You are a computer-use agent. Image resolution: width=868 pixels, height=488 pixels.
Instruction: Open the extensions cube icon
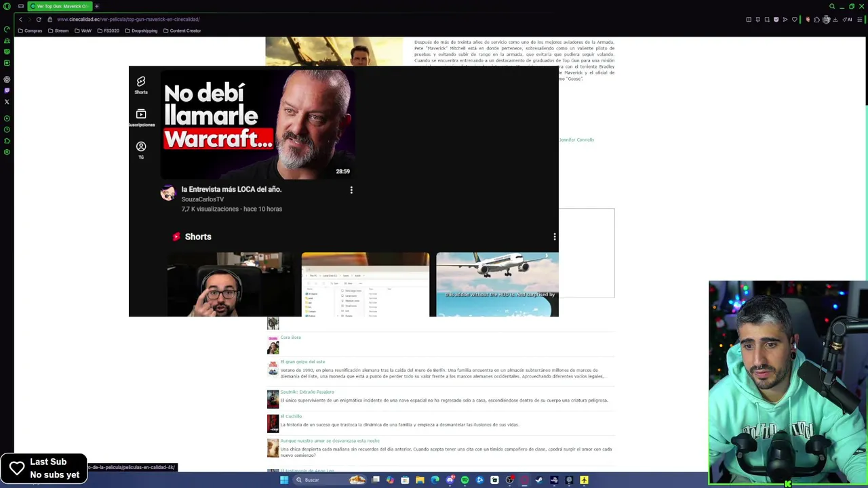coord(816,19)
